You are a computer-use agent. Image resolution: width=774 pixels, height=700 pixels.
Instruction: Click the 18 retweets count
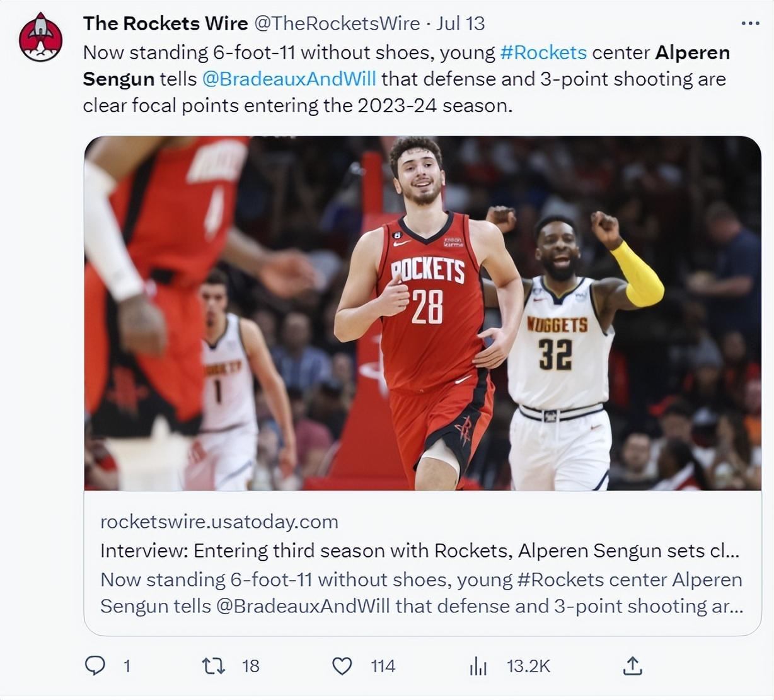pyautogui.click(x=250, y=666)
